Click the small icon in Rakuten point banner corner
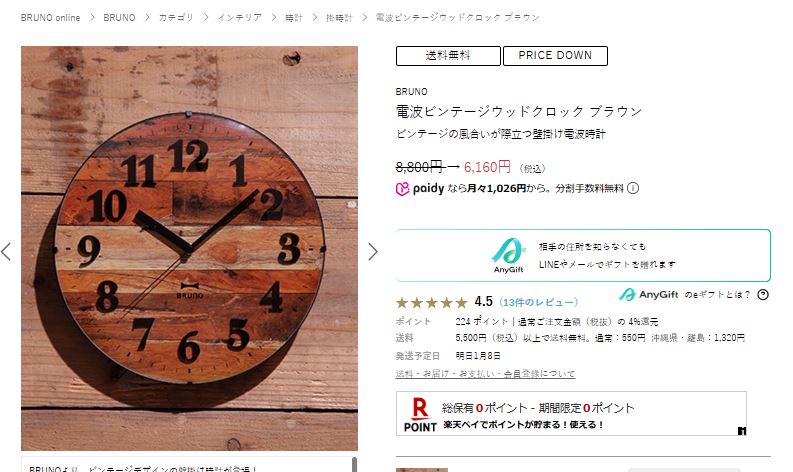The width and height of the screenshot is (793, 472). click(x=741, y=431)
